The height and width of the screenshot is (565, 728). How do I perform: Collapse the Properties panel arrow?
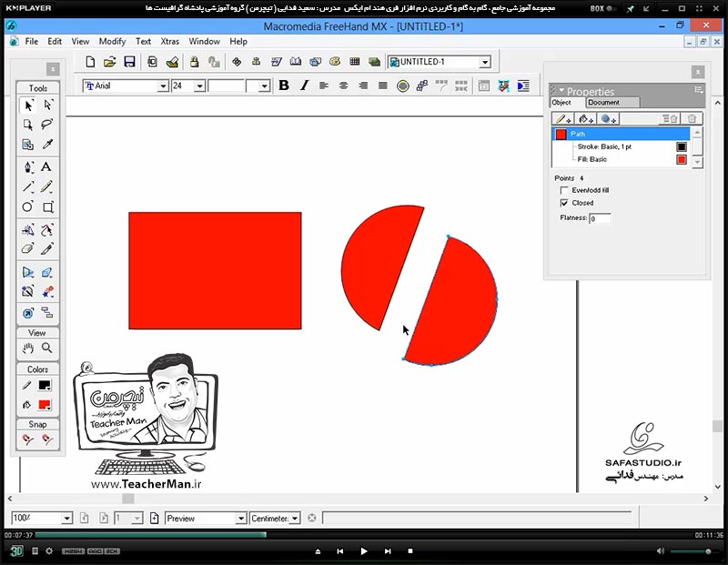click(x=561, y=91)
